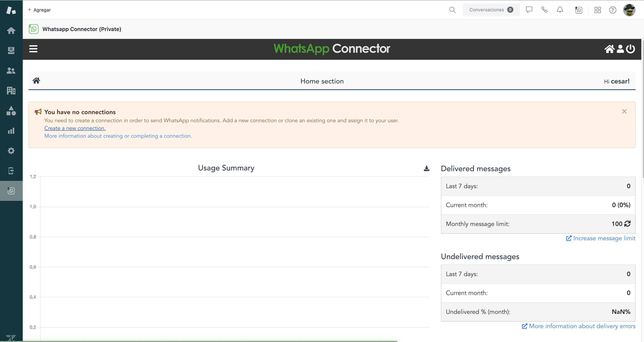644x342 pixels.
Task: Open Zendesk products grid icon
Action: (598, 10)
